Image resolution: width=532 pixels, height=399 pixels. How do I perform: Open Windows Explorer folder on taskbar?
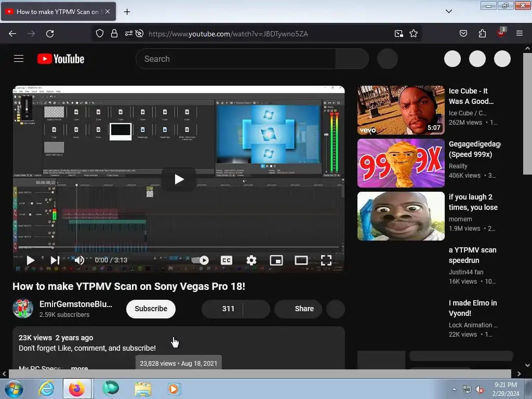tap(143, 389)
